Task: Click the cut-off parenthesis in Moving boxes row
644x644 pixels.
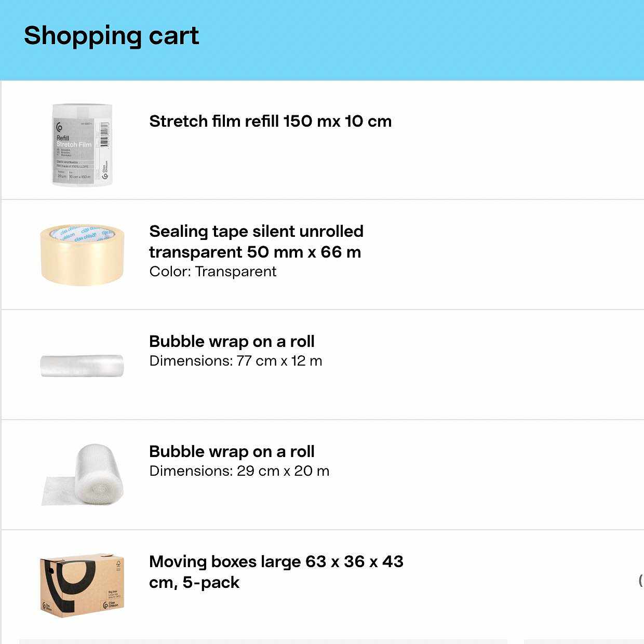Action: click(640, 580)
